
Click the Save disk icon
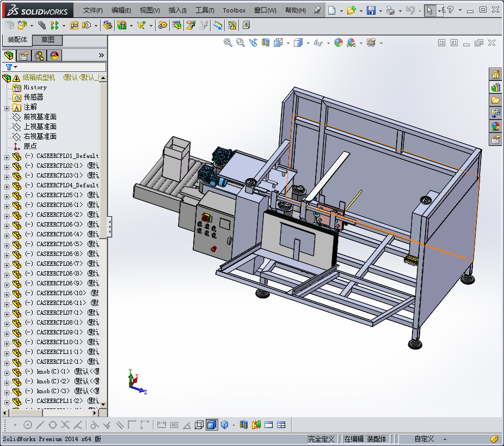tap(371, 10)
